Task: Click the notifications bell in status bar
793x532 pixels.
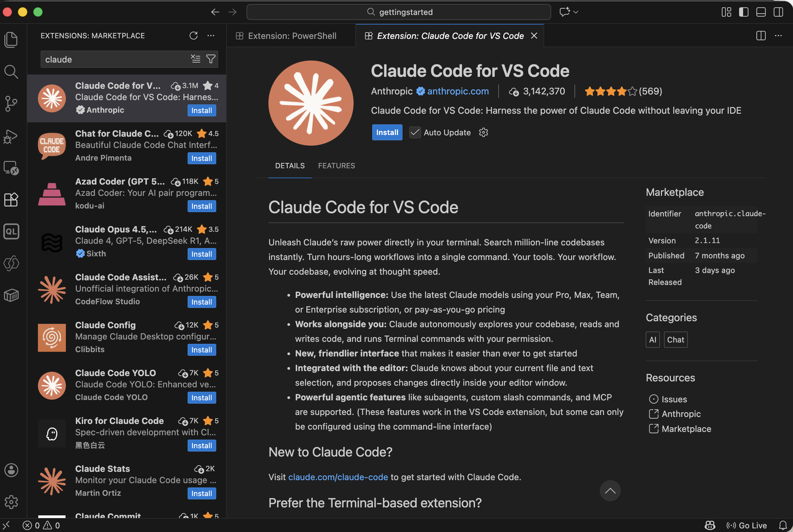Action: click(783, 525)
